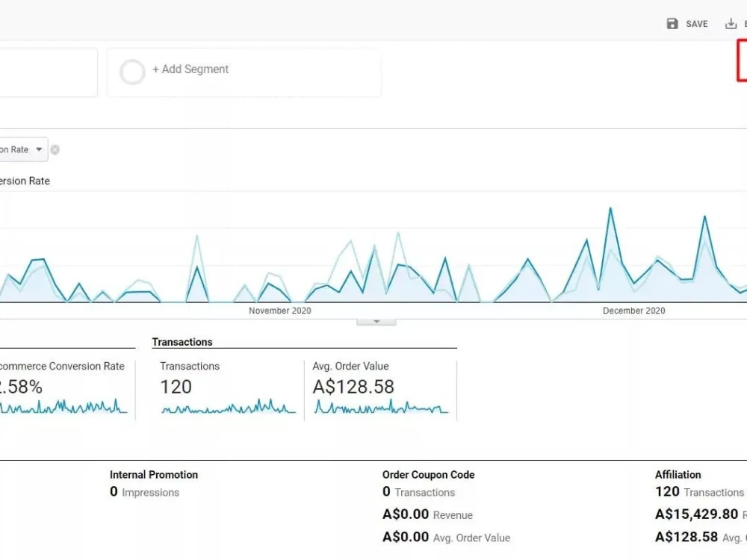This screenshot has width=747, height=560.
Task: Click the Conversion Rate sparkline thumbnail
Action: tap(63, 406)
